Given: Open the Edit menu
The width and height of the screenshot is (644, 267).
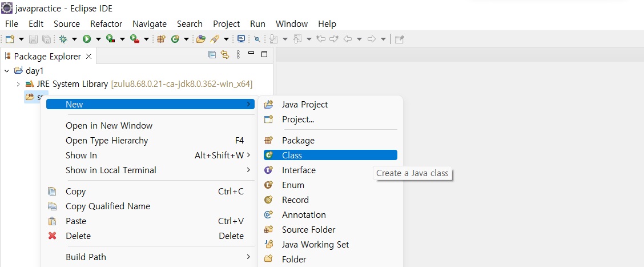Looking at the screenshot, I should [36, 24].
